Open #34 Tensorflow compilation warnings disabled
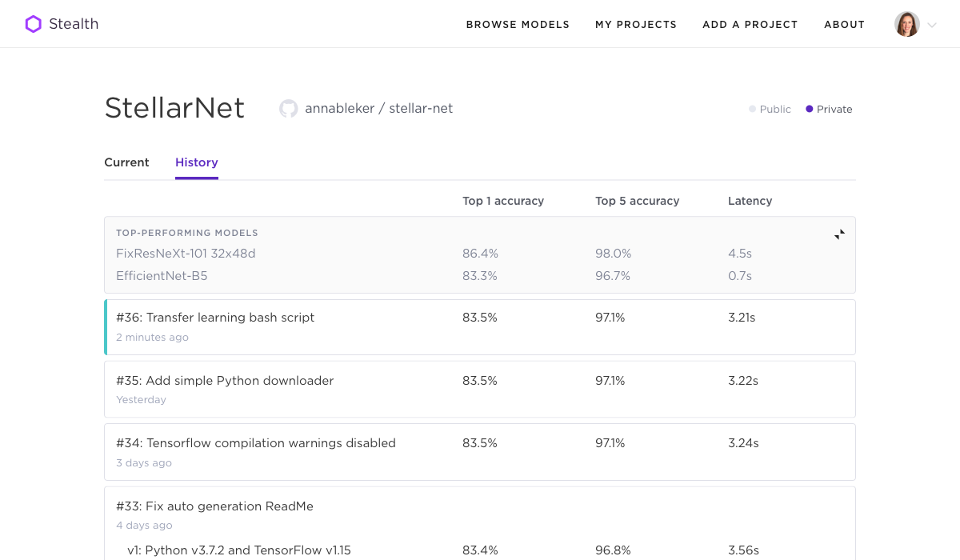The width and height of the screenshot is (960, 560). (x=255, y=443)
